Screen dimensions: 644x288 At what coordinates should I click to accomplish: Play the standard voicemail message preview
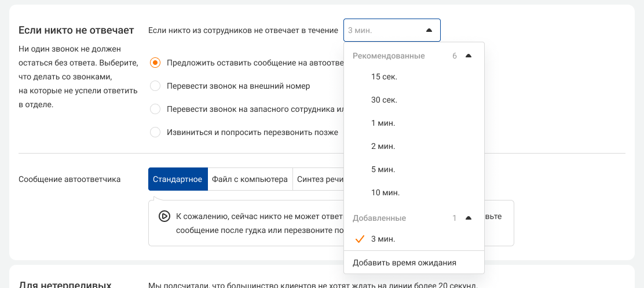[164, 216]
